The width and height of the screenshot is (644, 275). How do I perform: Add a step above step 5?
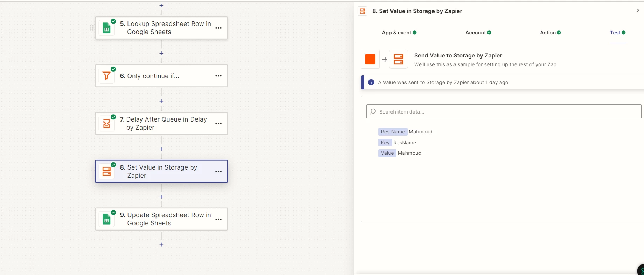point(161,6)
